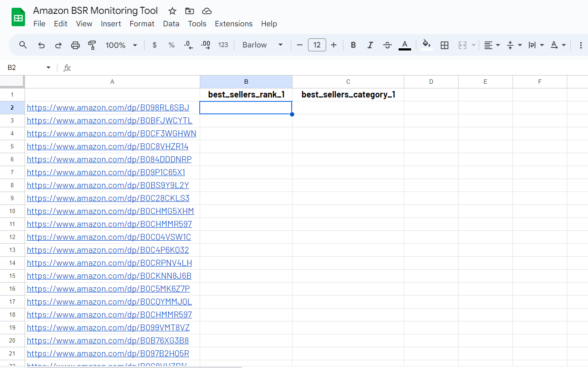Viewport: 588px width, 368px height.
Task: Click the increase font size plus button
Action: 333,45
